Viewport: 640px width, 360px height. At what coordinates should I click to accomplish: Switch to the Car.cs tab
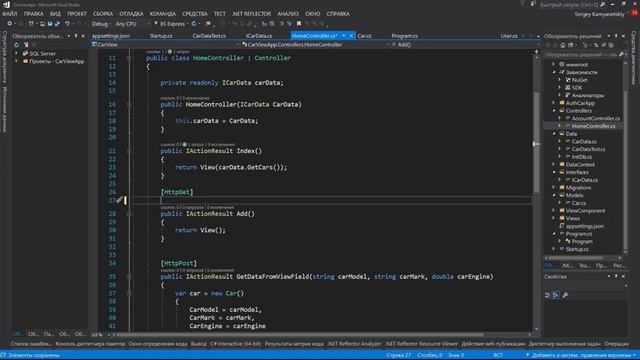[364, 36]
